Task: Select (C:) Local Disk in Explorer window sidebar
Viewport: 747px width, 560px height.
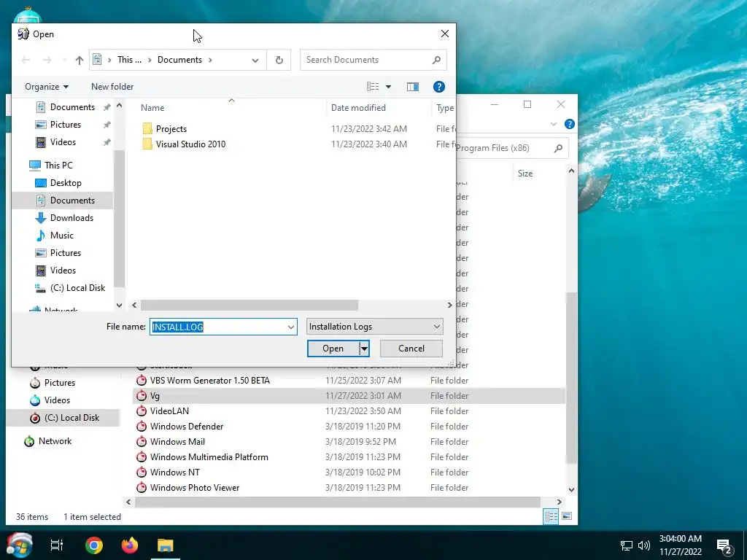Action: point(71,418)
